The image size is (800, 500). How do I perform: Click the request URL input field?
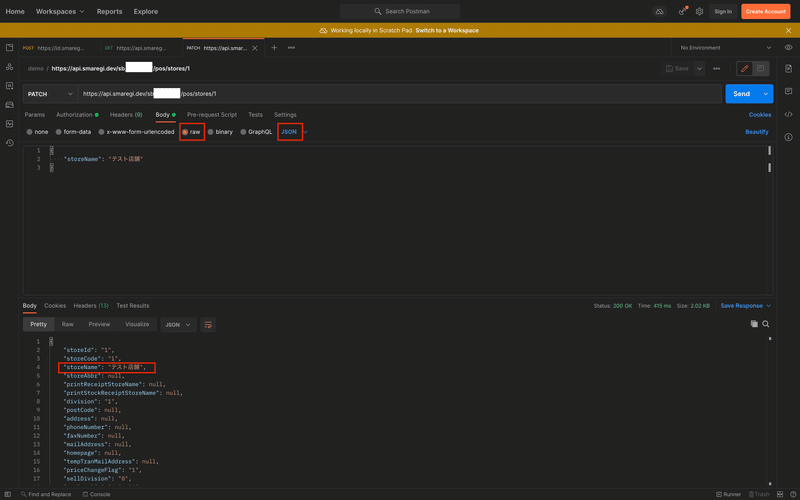click(x=399, y=94)
